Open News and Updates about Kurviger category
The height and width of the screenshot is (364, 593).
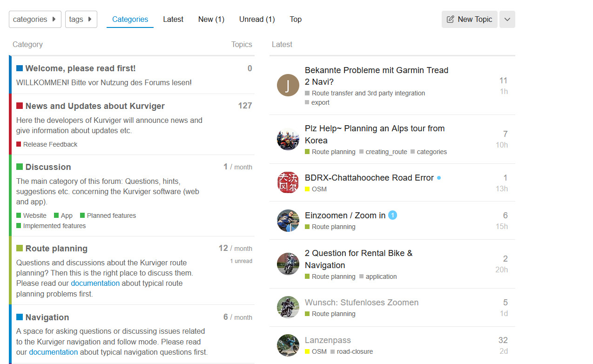95,106
